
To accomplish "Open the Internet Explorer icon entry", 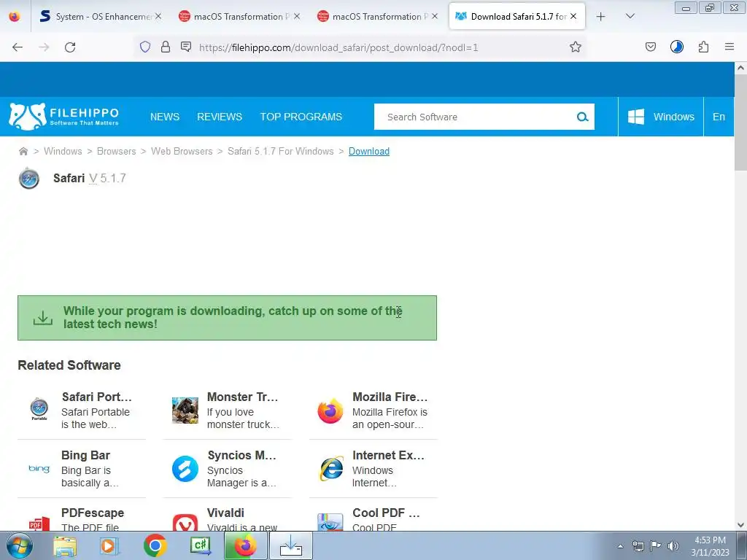I will point(330,469).
